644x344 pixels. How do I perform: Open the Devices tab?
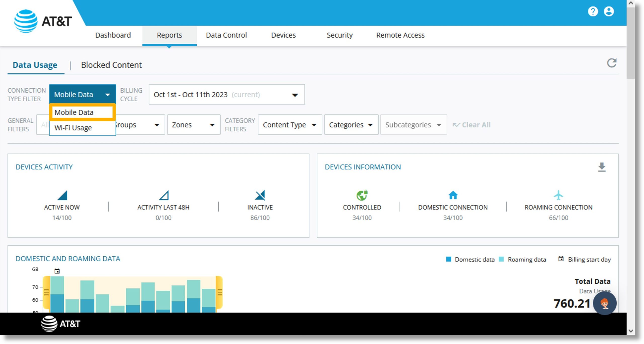tap(283, 35)
